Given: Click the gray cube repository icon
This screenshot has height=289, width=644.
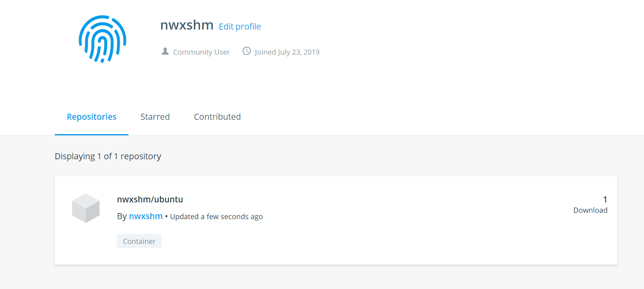Looking at the screenshot, I should pyautogui.click(x=86, y=208).
